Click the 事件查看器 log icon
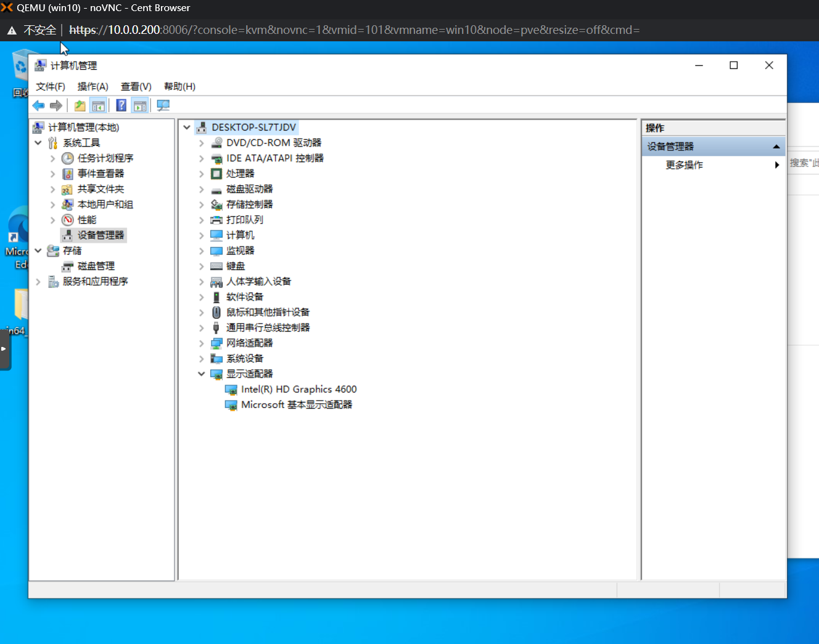 pos(68,174)
